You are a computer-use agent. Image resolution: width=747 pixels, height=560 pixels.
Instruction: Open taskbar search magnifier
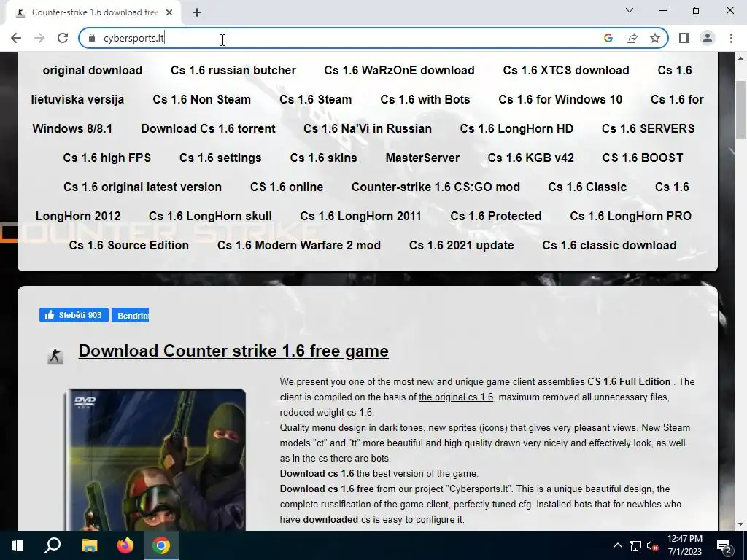[53, 545]
